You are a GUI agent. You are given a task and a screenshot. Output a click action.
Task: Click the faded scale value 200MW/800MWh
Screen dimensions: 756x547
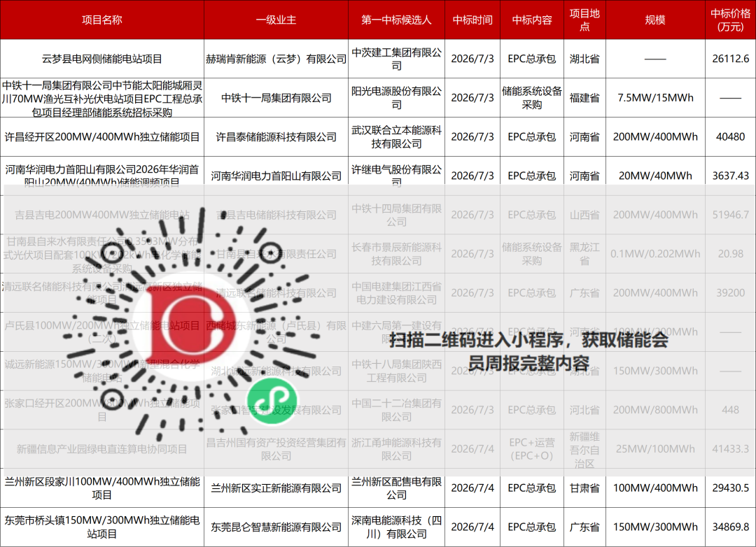[655, 410]
